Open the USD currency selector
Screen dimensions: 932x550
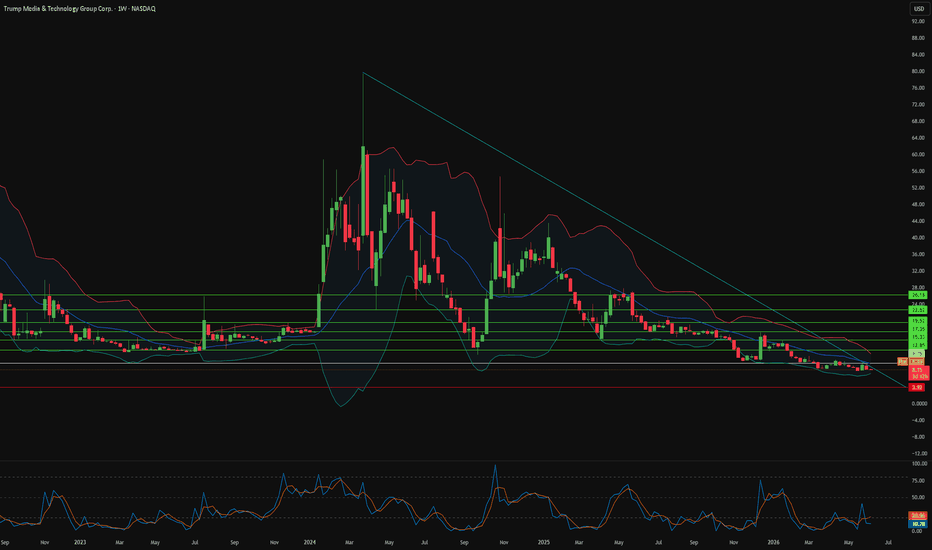[918, 9]
